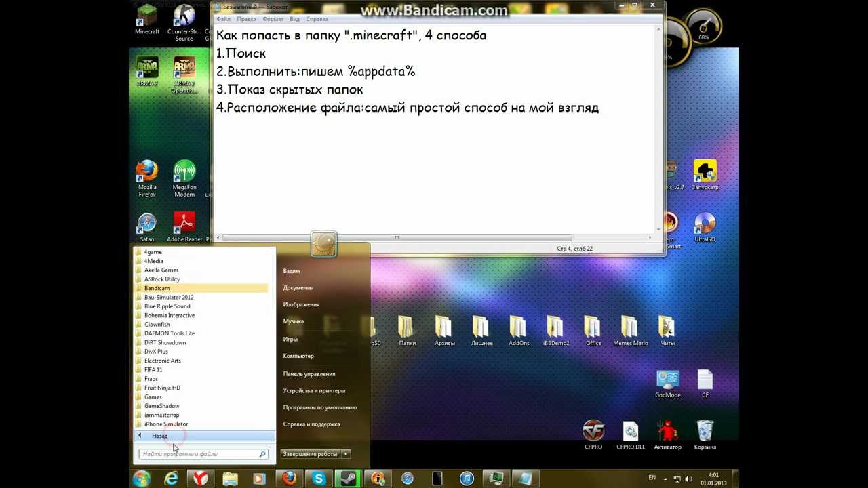Open Компьютер in the Start menu
The width and height of the screenshot is (868, 488).
click(x=298, y=356)
